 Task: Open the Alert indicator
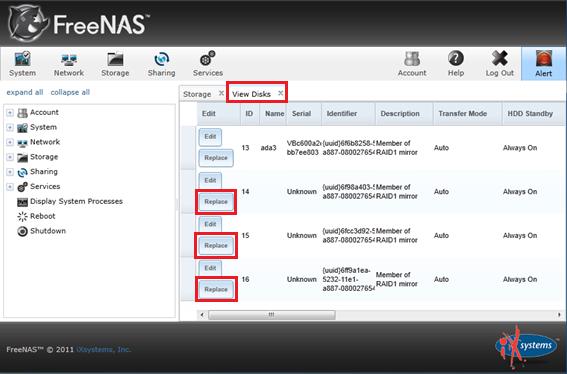pos(543,64)
